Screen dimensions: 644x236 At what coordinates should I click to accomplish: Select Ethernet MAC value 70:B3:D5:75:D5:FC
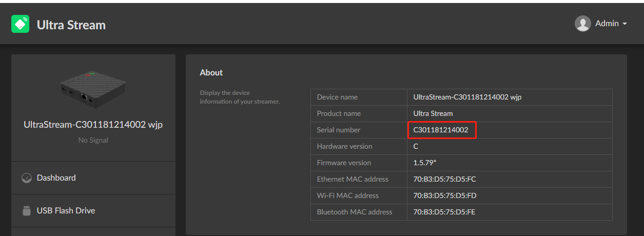point(444,179)
